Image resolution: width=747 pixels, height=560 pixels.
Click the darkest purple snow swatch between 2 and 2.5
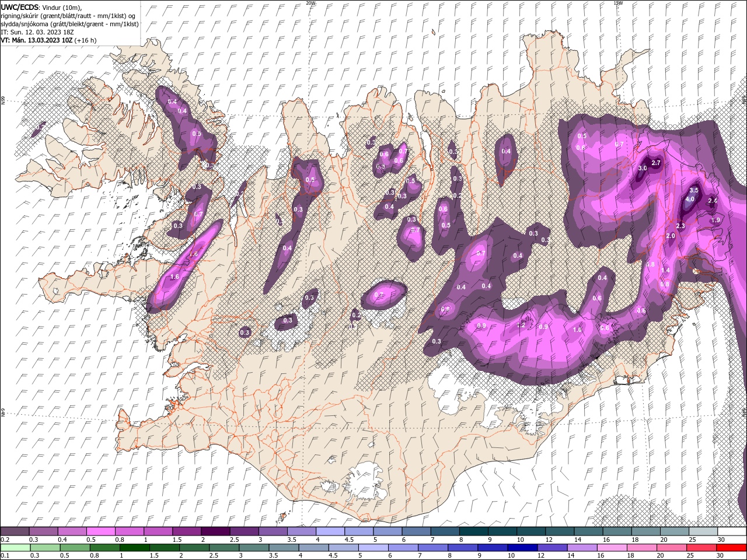pos(215,531)
